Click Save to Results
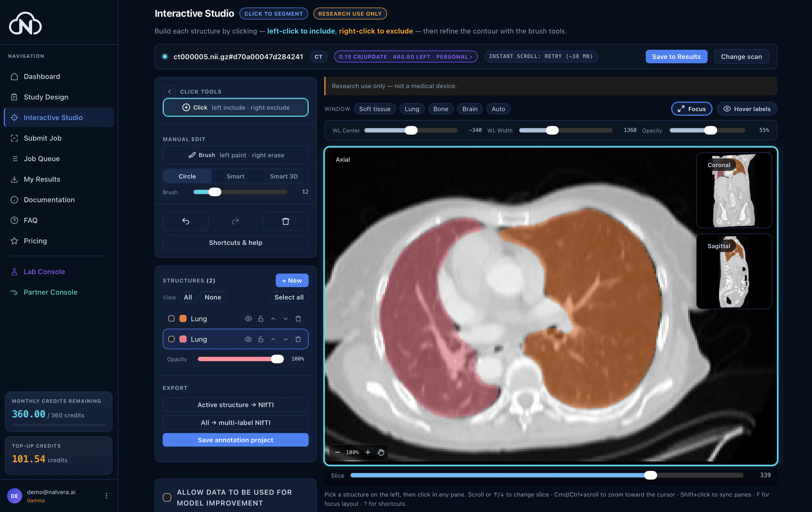The height and width of the screenshot is (512, 812). 676,57
